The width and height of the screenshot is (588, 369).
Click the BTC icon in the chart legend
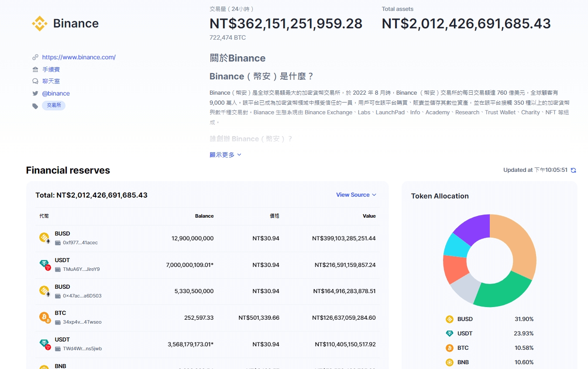click(450, 348)
